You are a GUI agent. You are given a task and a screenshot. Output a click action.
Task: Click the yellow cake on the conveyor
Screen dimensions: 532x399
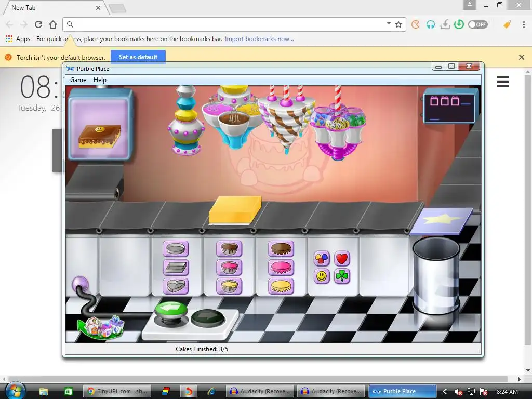click(x=235, y=210)
